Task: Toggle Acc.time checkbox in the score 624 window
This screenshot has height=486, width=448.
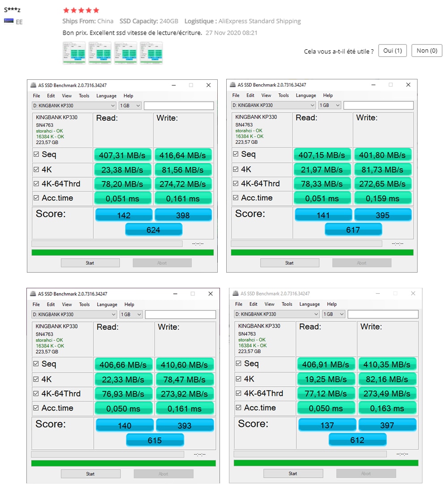Action: [x=36, y=198]
